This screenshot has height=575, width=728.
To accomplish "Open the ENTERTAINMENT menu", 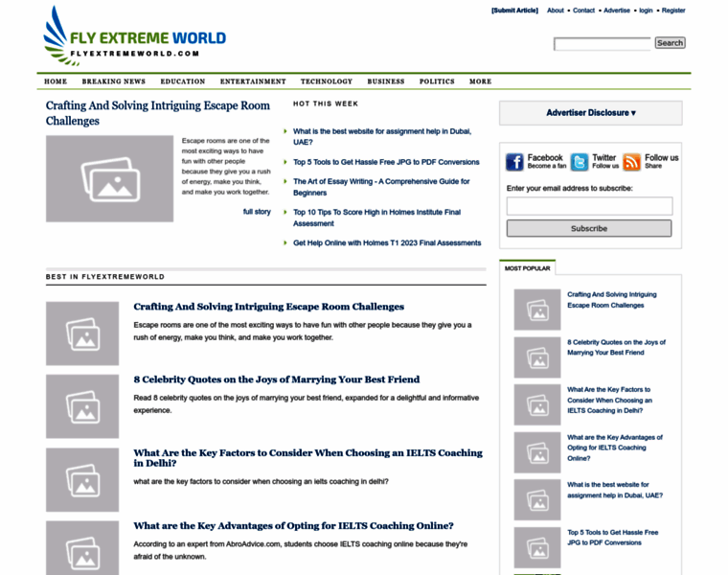I will click(x=253, y=81).
